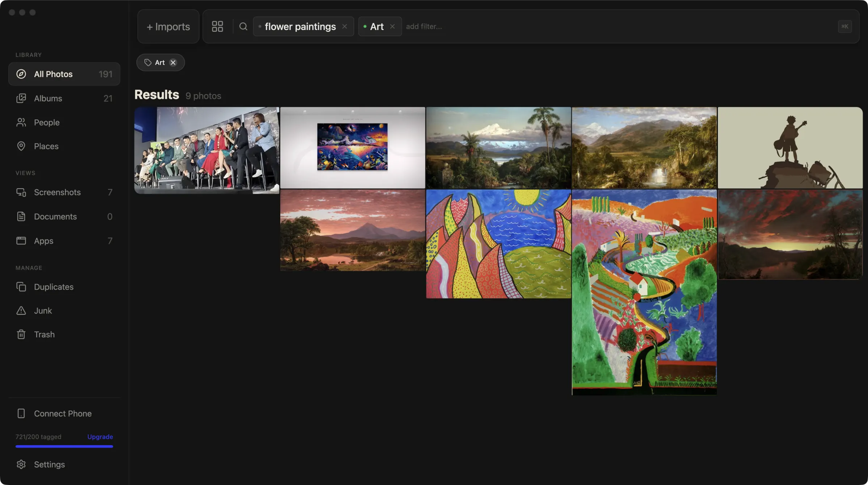Open the Albums icon
Screen dimensions: 868x485
[x=21, y=98]
